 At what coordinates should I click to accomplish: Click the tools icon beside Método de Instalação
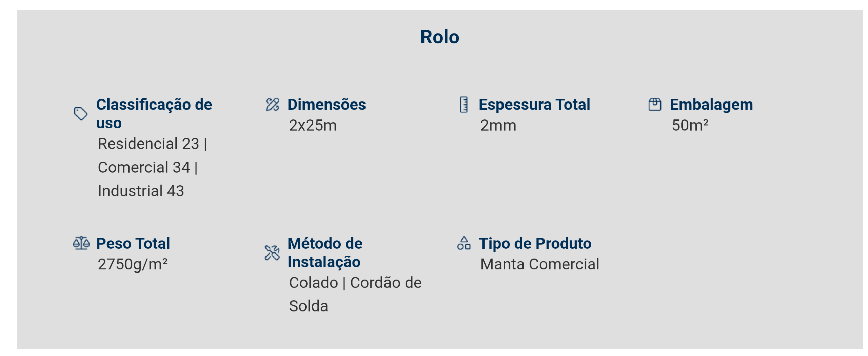tap(272, 252)
